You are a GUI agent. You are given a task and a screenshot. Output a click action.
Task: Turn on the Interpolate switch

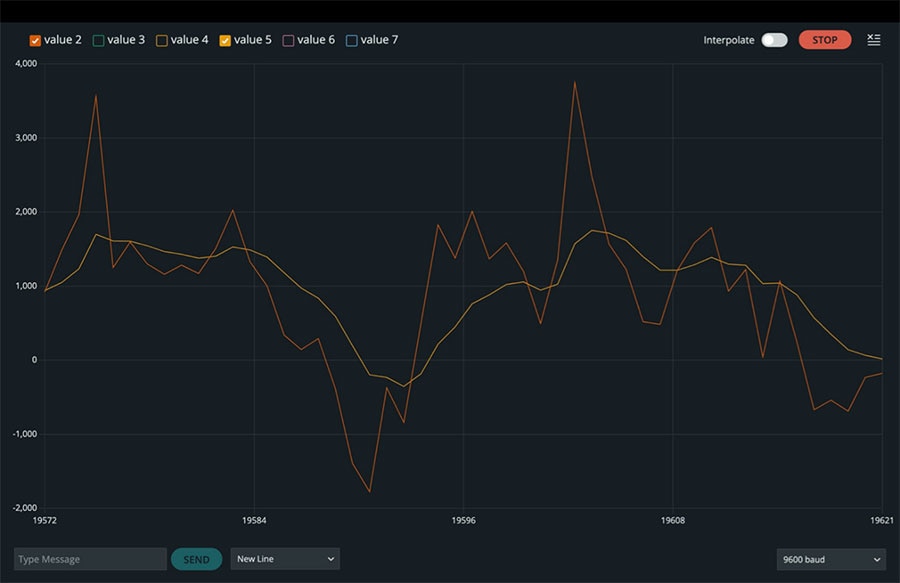point(774,40)
